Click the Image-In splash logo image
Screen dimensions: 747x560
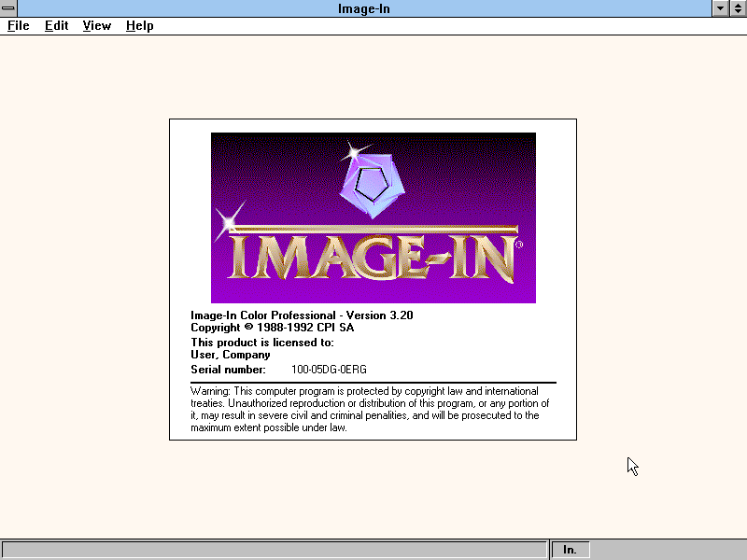[373, 217]
